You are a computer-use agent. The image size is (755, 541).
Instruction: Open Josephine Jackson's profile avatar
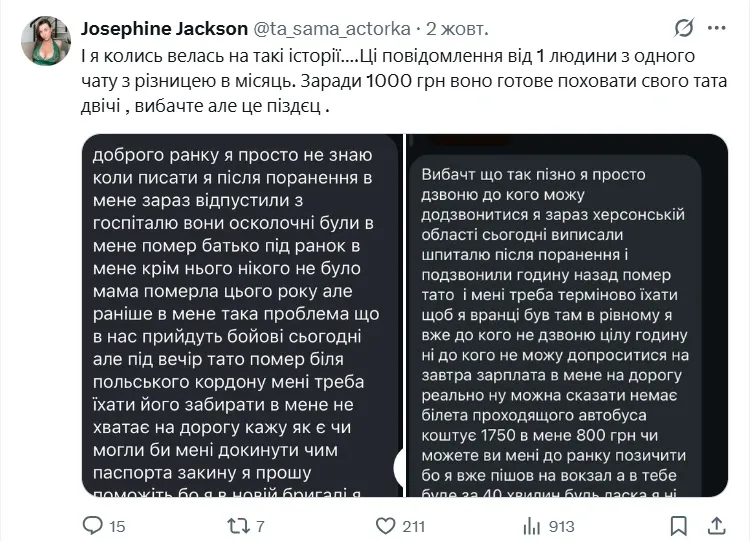[x=46, y=42]
